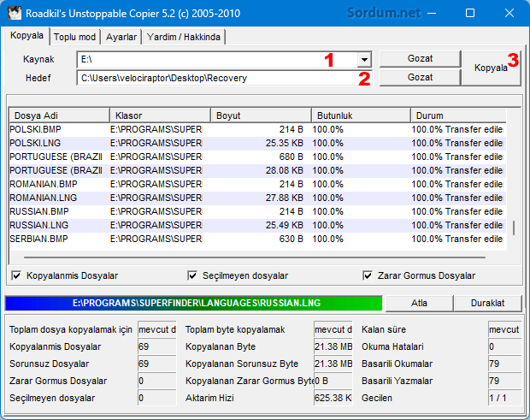Click the Hedef target path field
The width and height of the screenshot is (530, 420).
click(224, 78)
